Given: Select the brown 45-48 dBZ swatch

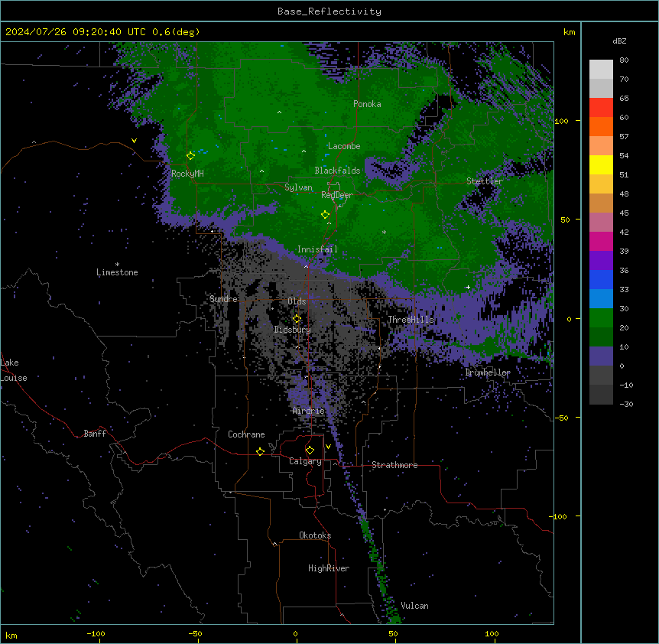Looking at the screenshot, I should click(x=601, y=203).
